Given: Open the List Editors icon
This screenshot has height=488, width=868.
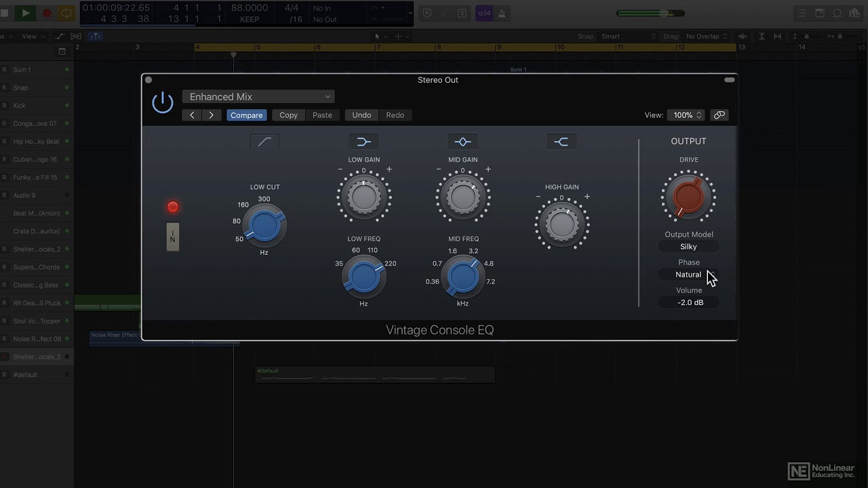Looking at the screenshot, I should [802, 13].
